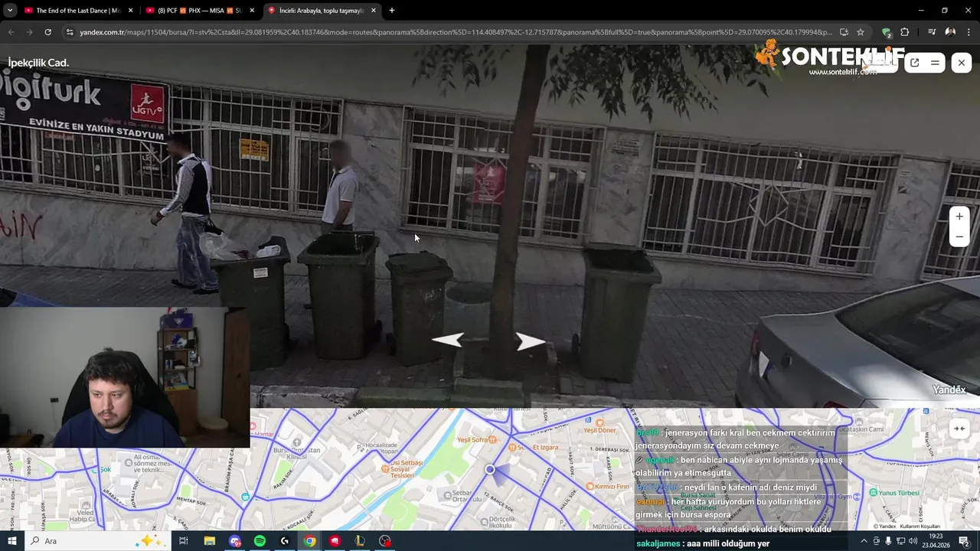Click the İpekçilik Cad. street label
This screenshot has width=980, height=551.
(x=38, y=63)
